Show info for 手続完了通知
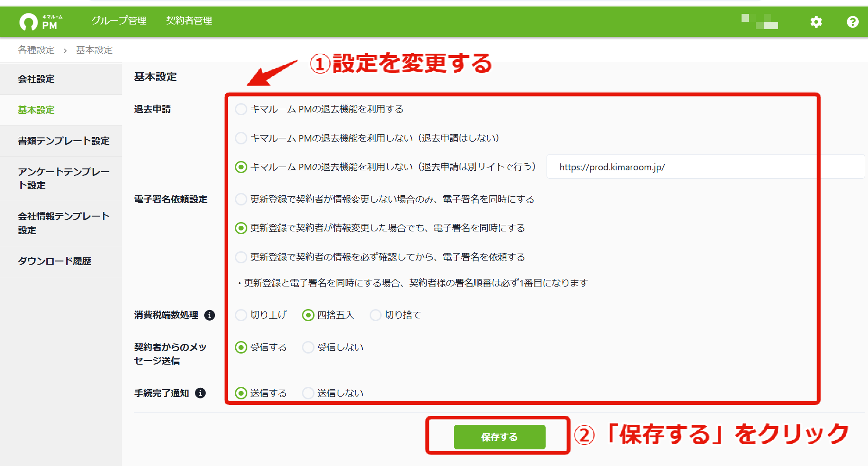 200,393
